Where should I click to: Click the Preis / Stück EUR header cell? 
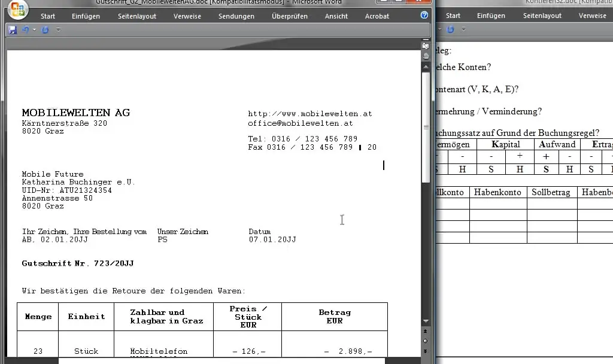pos(248,317)
